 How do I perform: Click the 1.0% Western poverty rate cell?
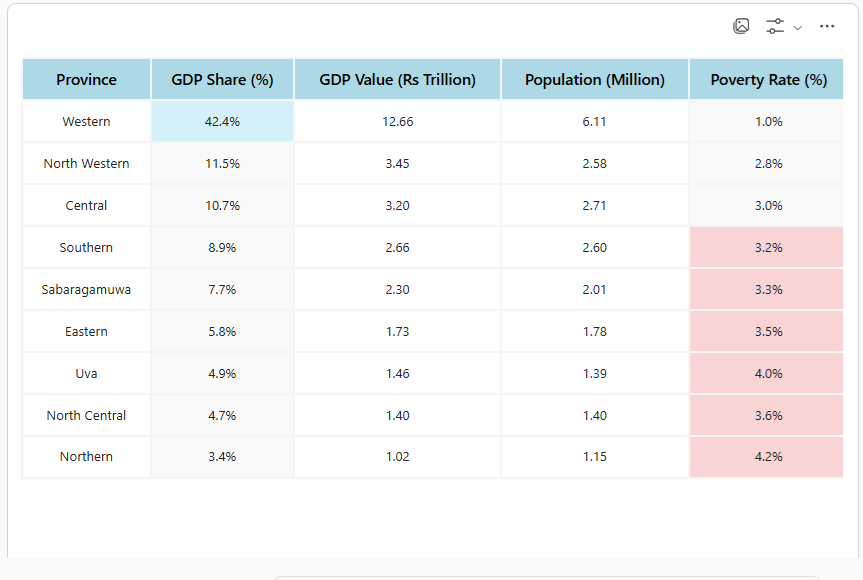768,121
